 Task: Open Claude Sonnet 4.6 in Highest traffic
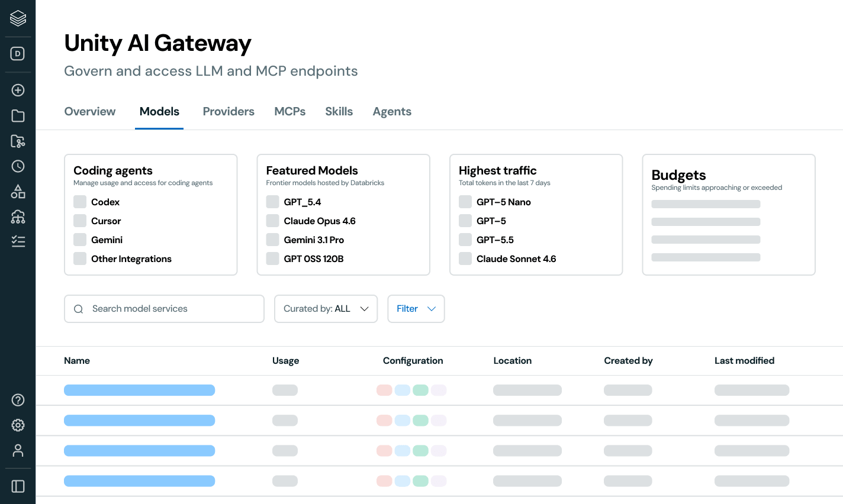516,259
